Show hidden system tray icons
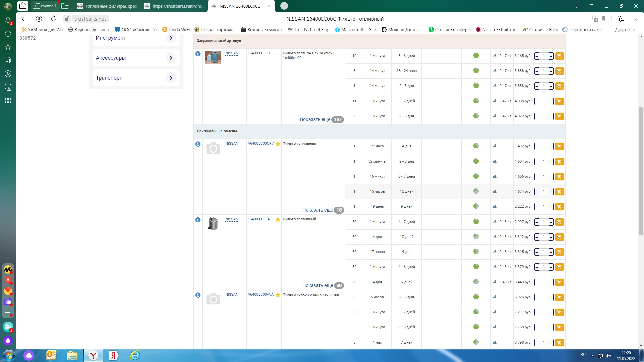The width and height of the screenshot is (644, 362). pyautogui.click(x=592, y=355)
